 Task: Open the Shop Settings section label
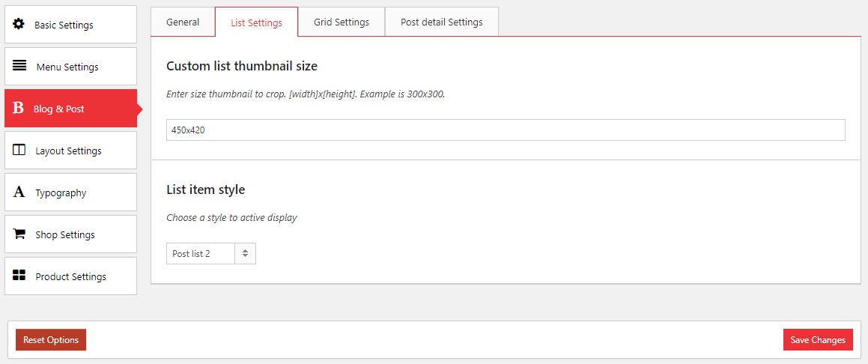pyautogui.click(x=65, y=234)
